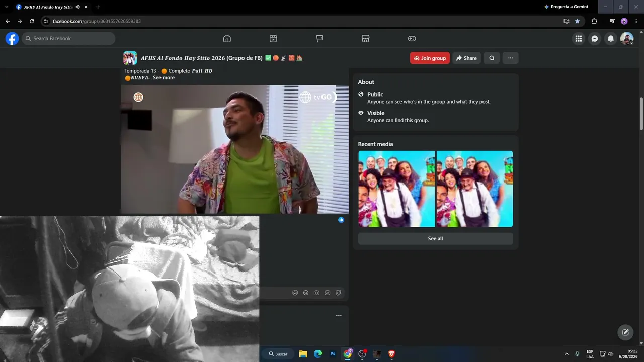This screenshot has height=362, width=644.
Task: Play the post video with green-shirt man
Action: tap(234, 149)
